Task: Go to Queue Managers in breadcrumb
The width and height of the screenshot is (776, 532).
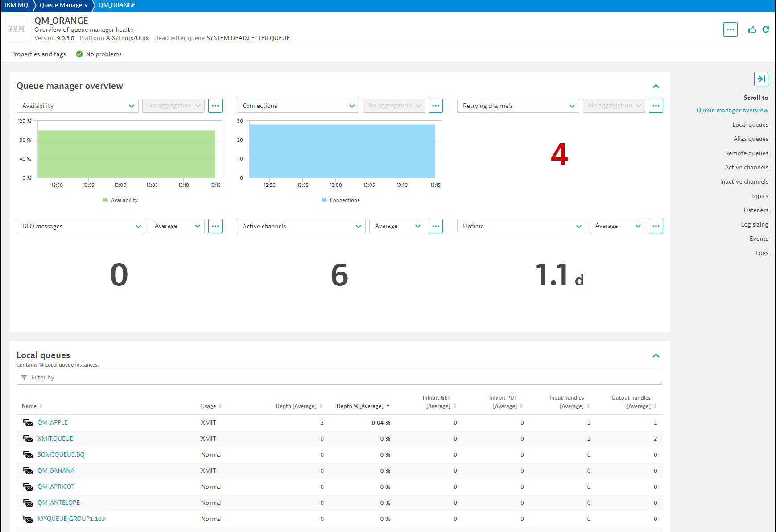Action: (63, 5)
